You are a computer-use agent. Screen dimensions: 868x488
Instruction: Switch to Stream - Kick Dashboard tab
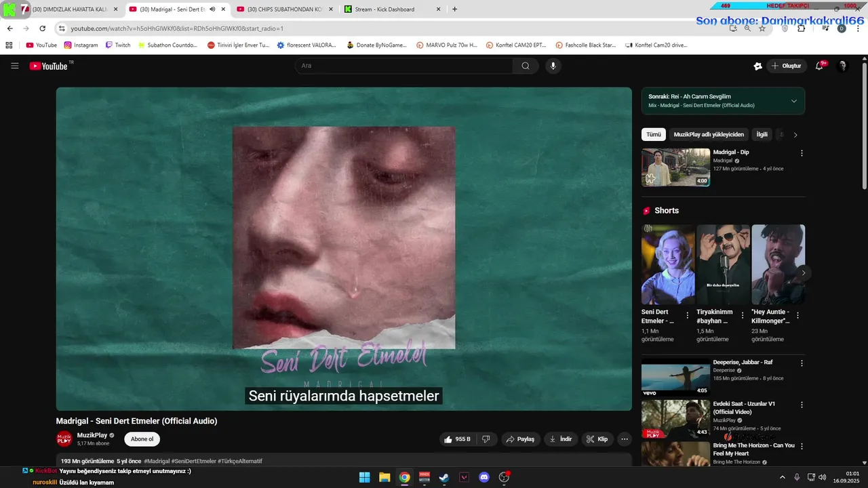pos(391,9)
